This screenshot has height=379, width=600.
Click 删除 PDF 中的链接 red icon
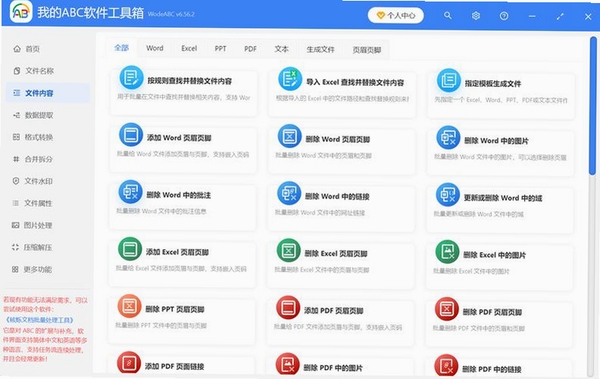(446, 366)
